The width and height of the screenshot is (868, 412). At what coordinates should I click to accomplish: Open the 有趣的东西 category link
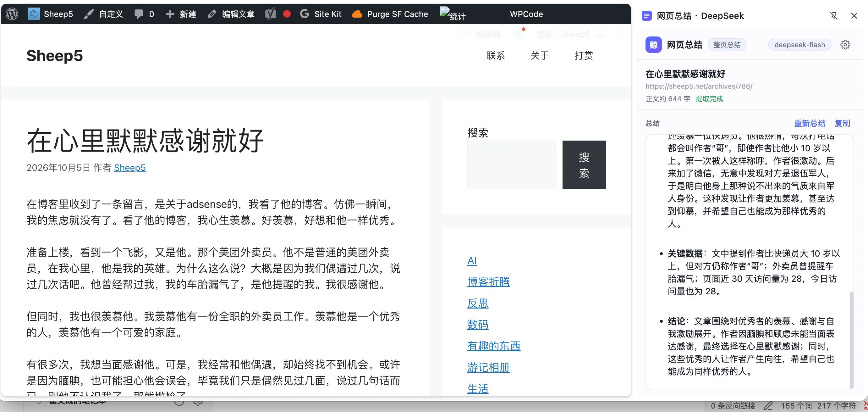[494, 346]
